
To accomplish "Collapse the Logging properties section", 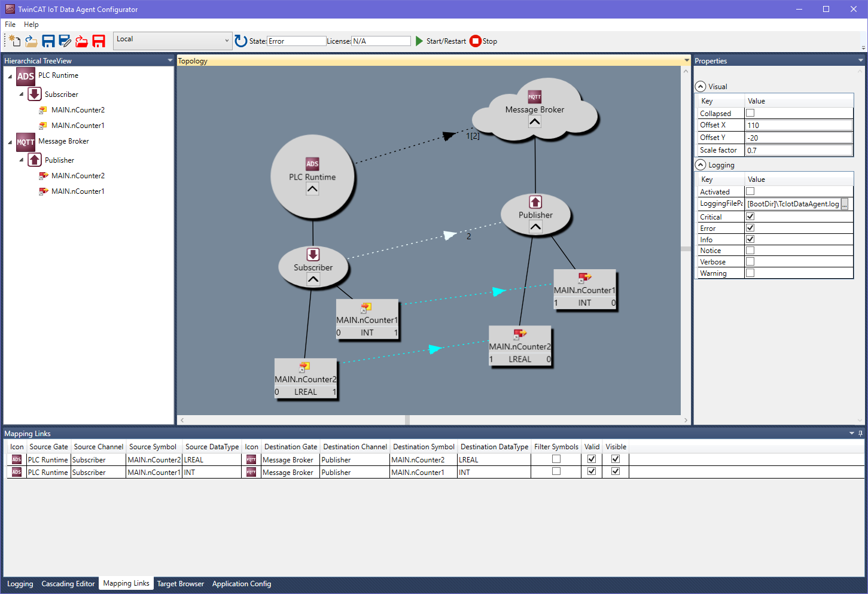I will 701,165.
